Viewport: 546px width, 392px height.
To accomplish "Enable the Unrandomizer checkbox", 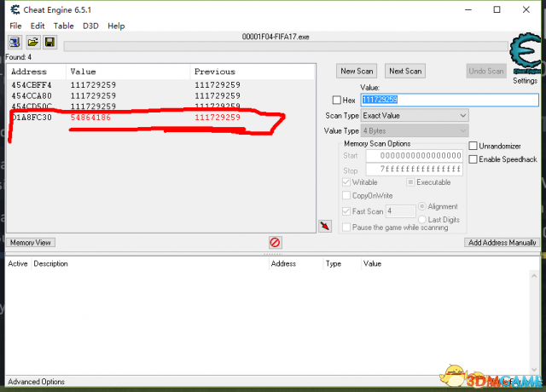I will (473, 146).
